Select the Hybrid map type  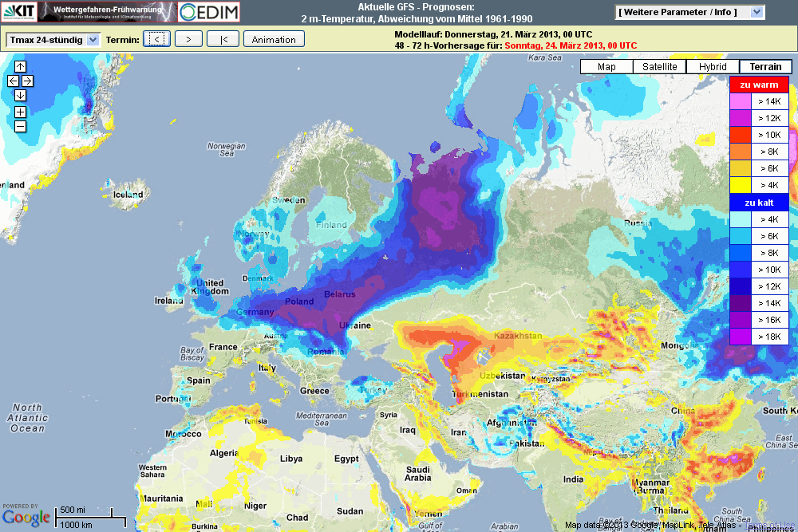click(713, 67)
